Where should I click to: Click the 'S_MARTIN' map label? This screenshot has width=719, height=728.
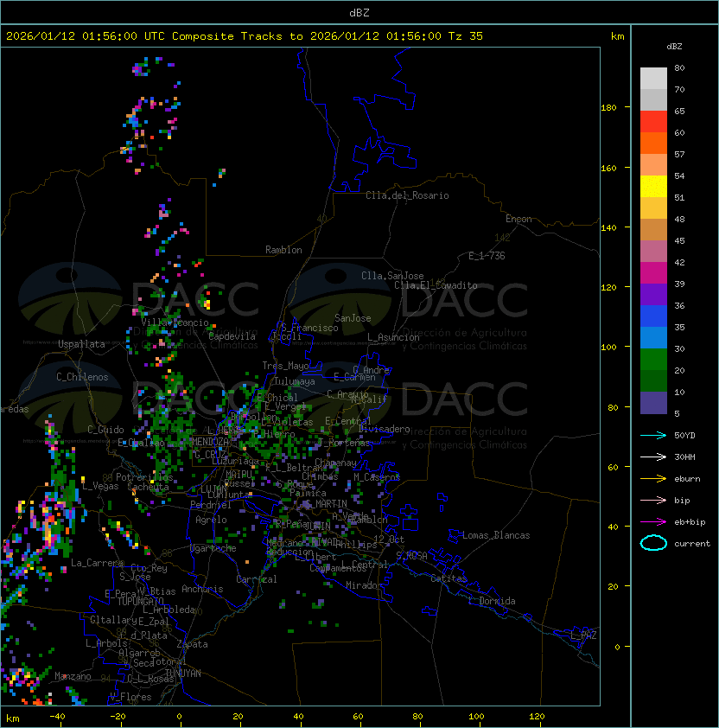[327, 504]
